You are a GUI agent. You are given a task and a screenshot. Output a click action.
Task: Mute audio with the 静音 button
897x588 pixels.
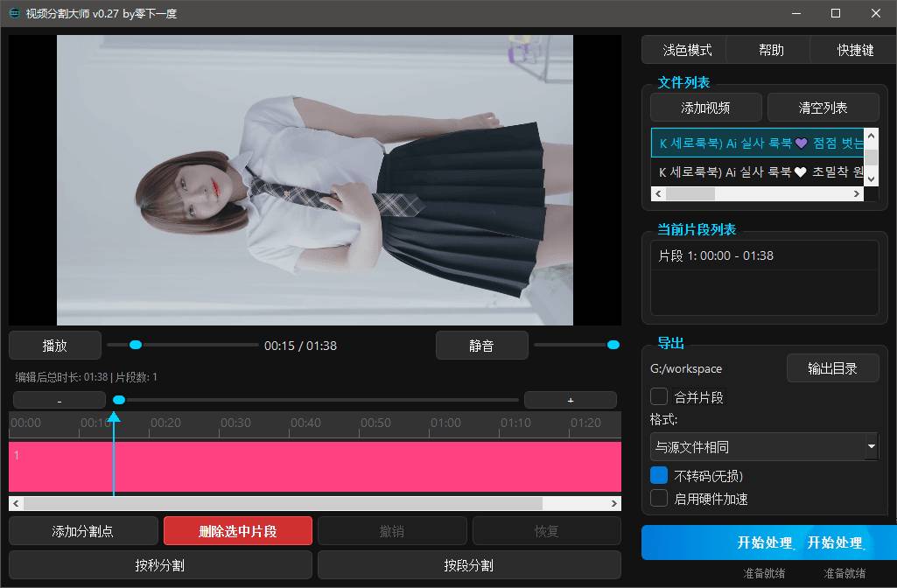[481, 345]
